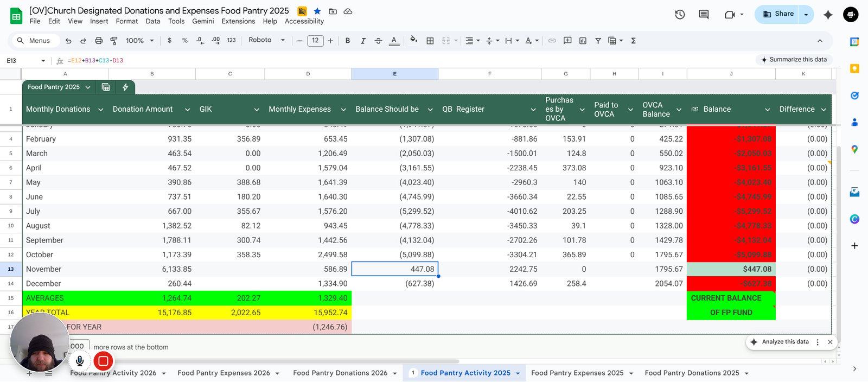The image size is (868, 382).
Task: Open Gemini assistant star icon
Action: pos(828,15)
